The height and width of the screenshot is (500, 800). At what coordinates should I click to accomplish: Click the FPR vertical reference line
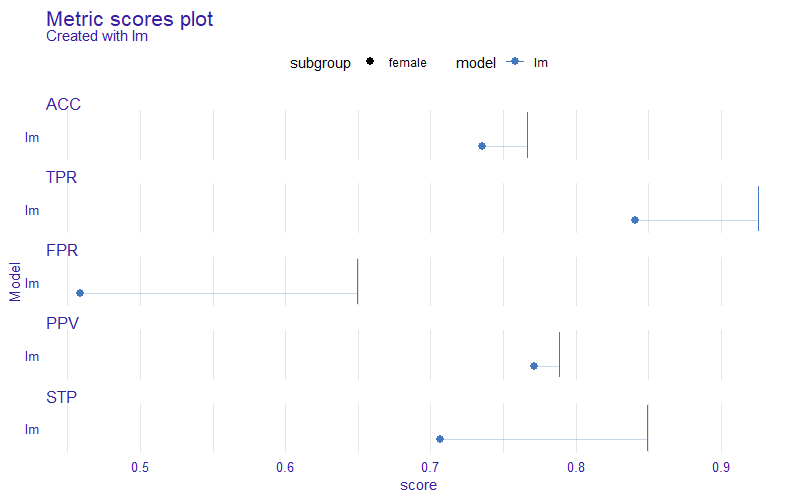pos(358,282)
